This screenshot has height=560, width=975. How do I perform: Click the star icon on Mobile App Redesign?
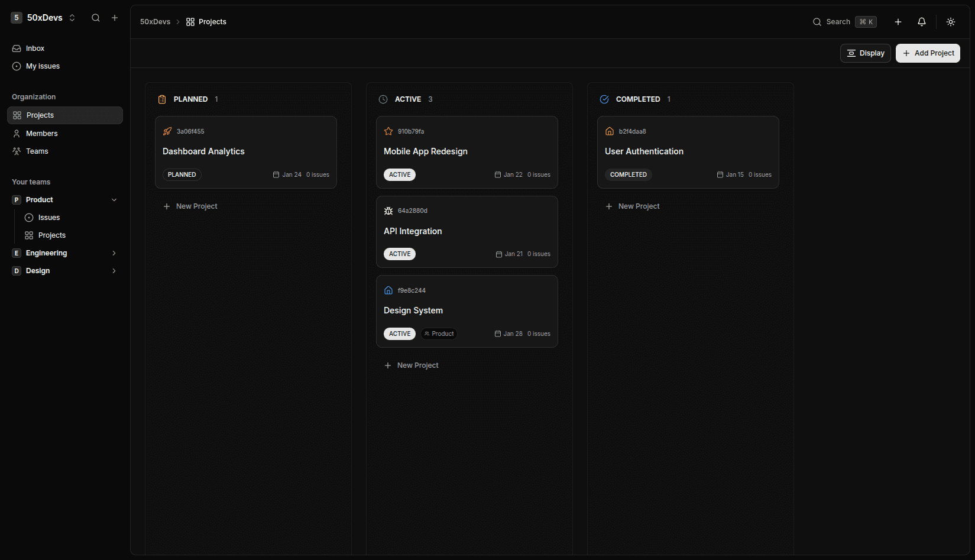388,131
